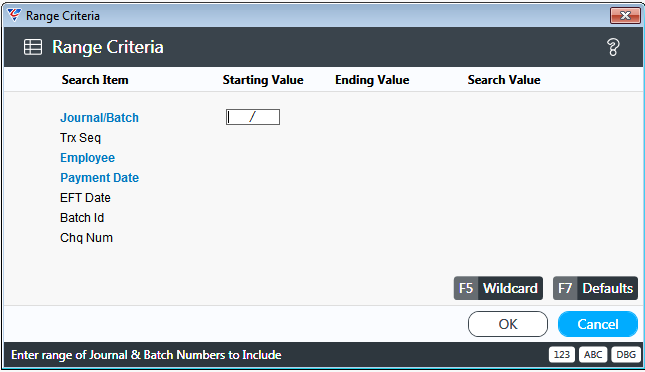
Task: Click the F5 Wildcard button
Action: pyautogui.click(x=498, y=288)
